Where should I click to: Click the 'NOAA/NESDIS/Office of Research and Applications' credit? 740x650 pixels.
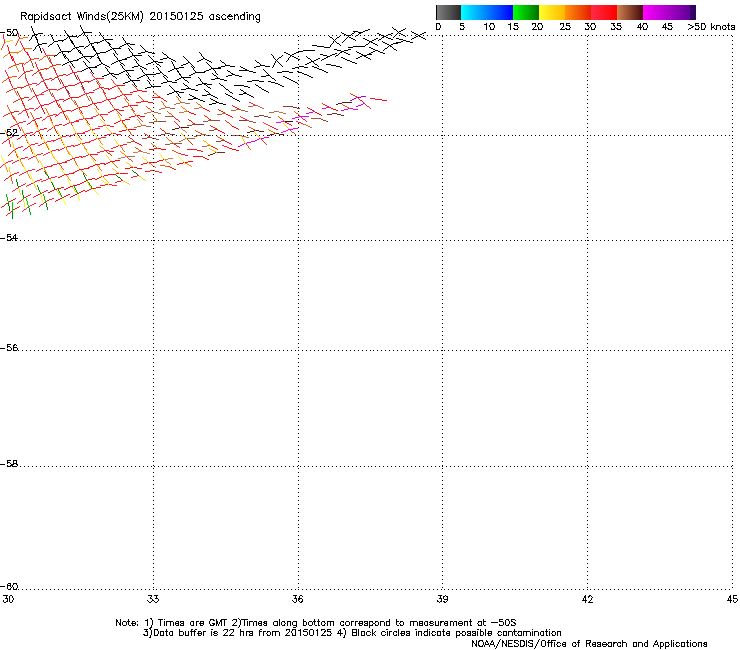(x=589, y=644)
